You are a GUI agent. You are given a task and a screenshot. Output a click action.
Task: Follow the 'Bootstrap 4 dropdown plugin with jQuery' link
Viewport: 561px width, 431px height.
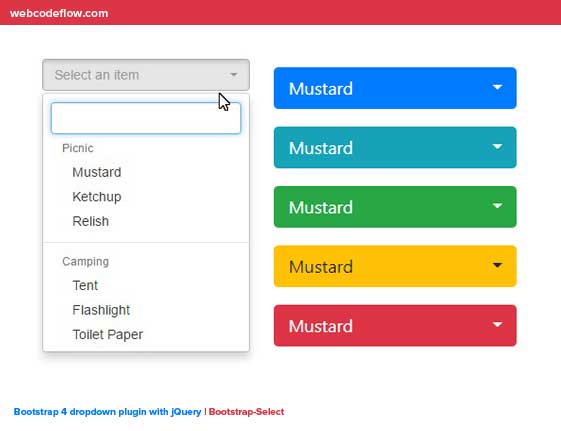[107, 412]
